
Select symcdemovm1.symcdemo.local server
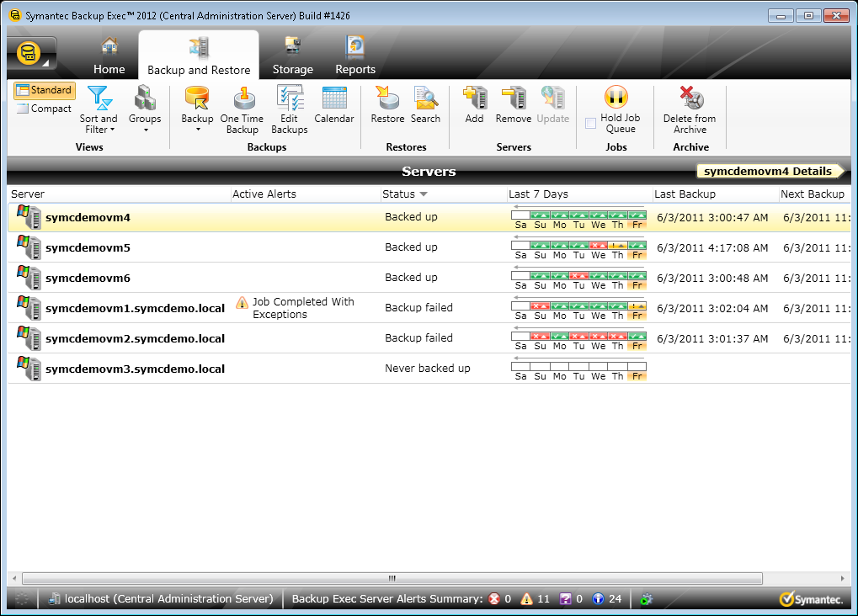pos(429,308)
